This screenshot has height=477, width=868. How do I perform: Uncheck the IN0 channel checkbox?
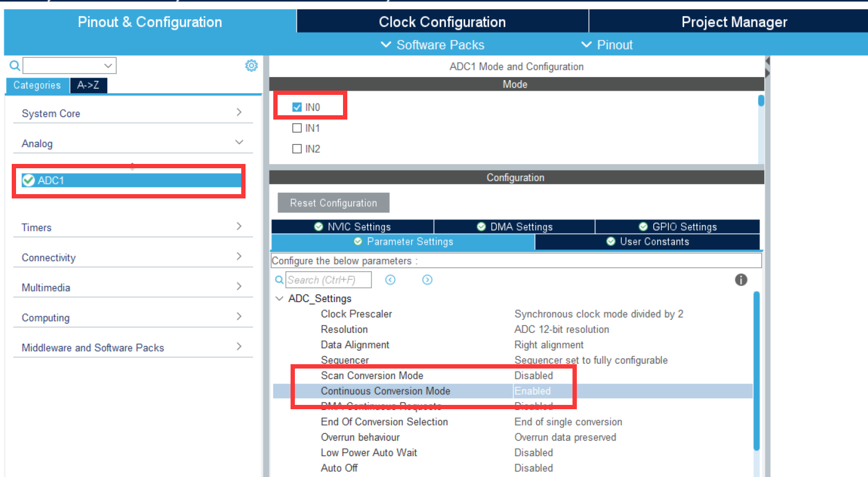tap(297, 107)
